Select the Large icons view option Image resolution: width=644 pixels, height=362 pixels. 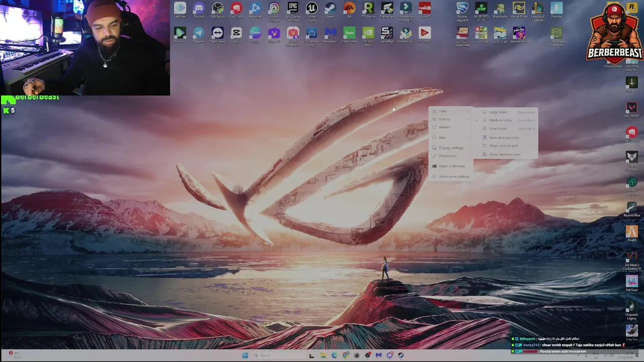click(506, 112)
